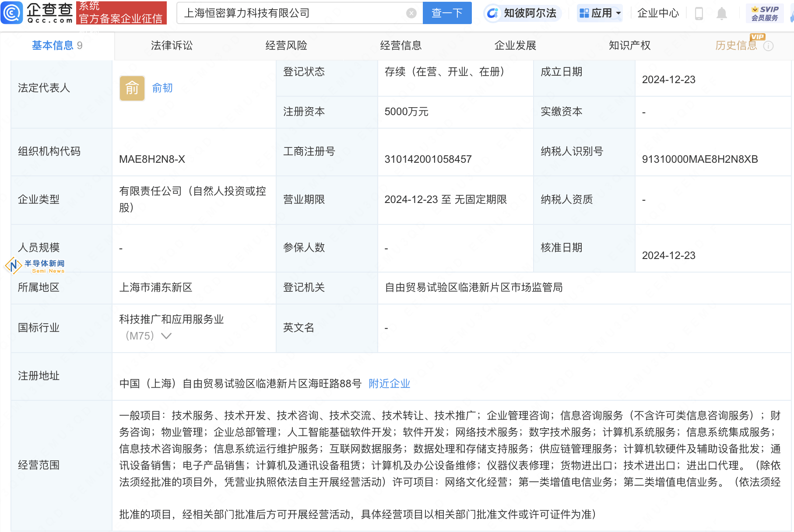This screenshot has width=794, height=532.
Task: Open the mobile phone app icon
Action: pos(699,14)
